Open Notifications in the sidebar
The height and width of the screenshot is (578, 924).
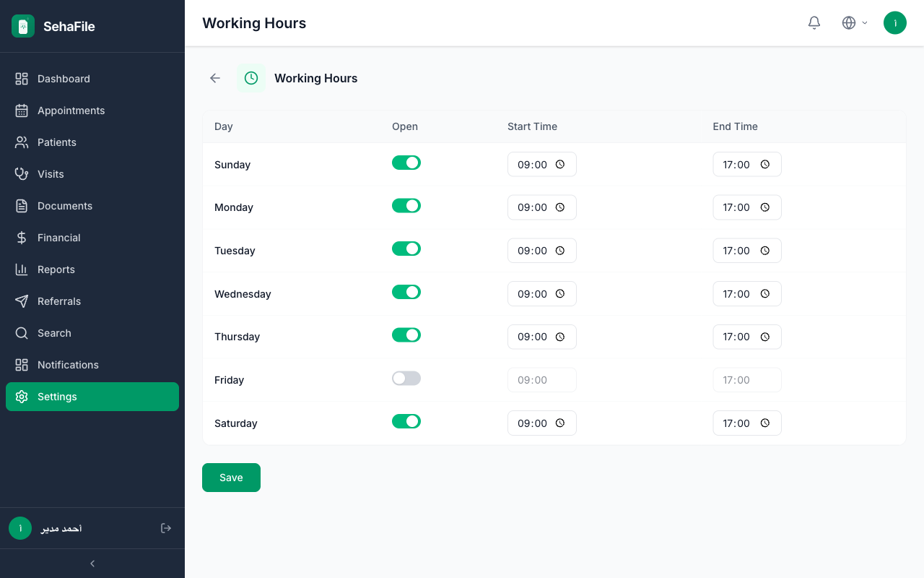92,365
